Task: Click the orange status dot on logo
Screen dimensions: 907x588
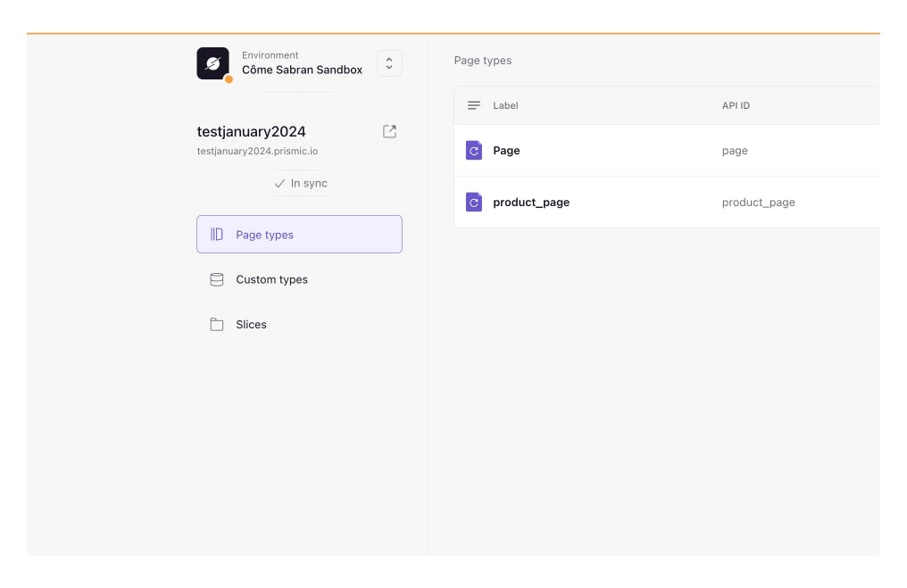Action: pos(229,79)
